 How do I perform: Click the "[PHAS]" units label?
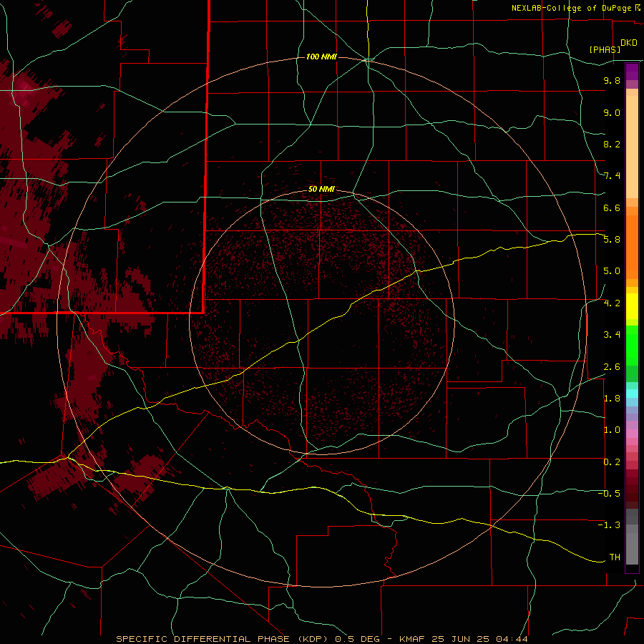pos(605,49)
